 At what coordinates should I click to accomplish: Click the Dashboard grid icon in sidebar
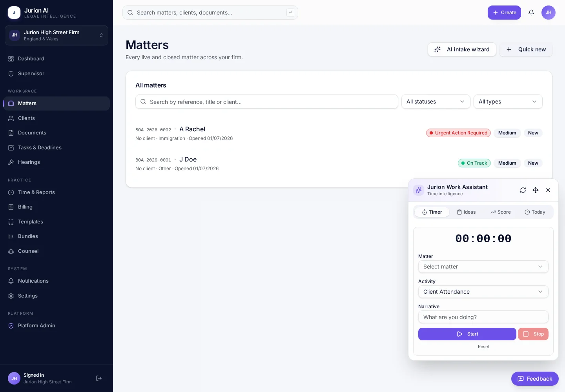[x=11, y=59]
